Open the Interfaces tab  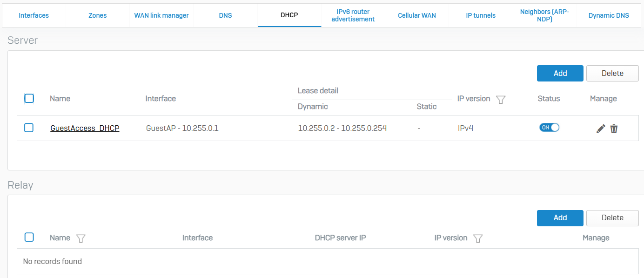click(34, 15)
